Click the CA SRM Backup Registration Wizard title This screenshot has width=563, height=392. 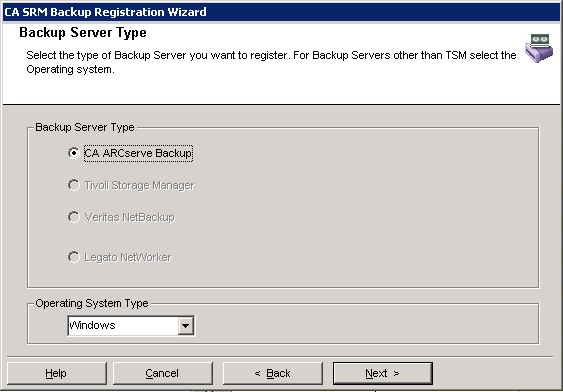tap(105, 12)
